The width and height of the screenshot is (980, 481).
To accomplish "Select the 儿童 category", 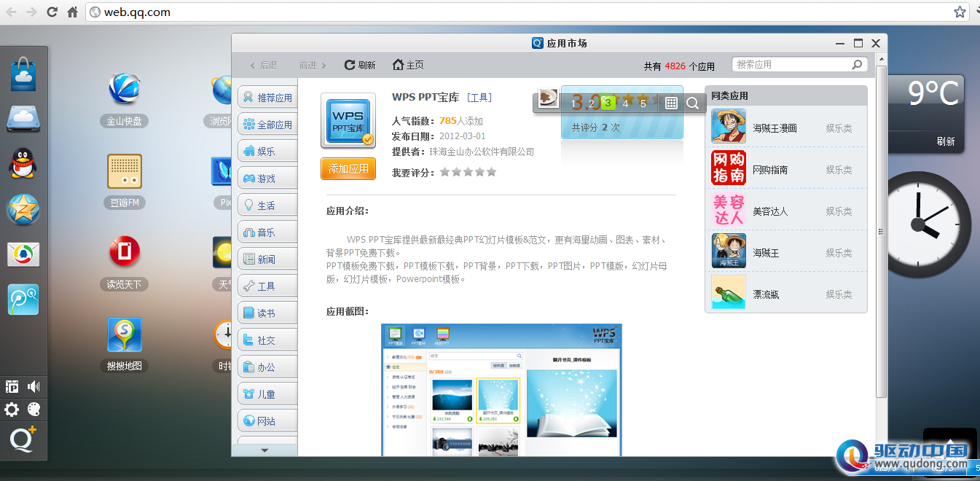I will pyautogui.click(x=267, y=394).
